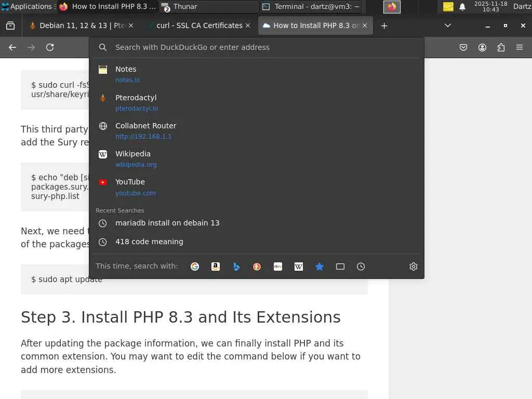Open a new browser tab
The height and width of the screenshot is (399, 532).
(384, 26)
